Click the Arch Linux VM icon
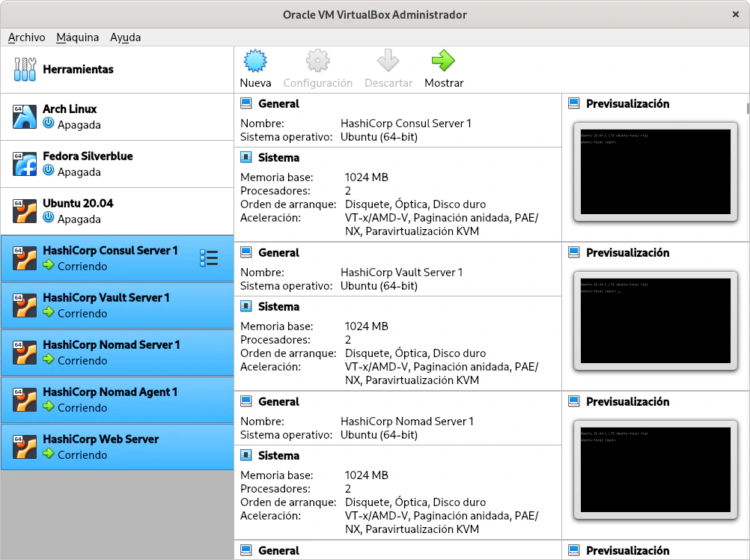The width and height of the screenshot is (750, 560). pyautogui.click(x=25, y=117)
